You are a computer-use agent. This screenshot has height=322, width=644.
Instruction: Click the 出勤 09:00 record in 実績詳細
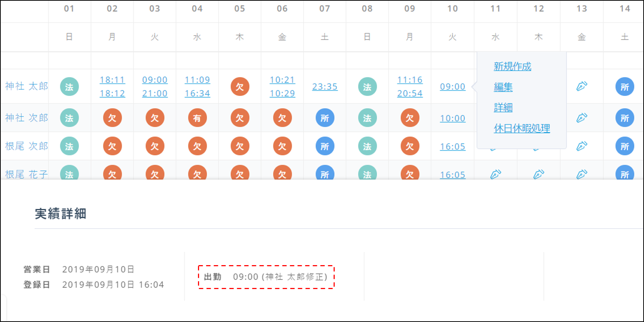(266, 277)
